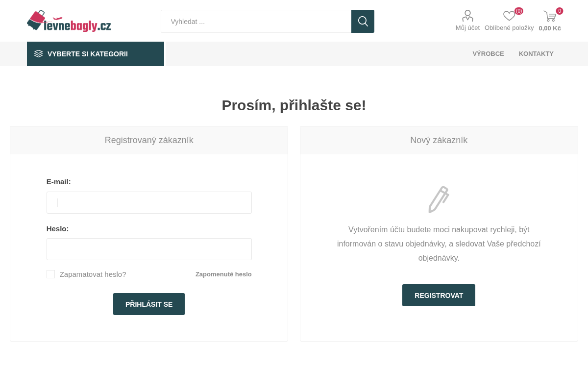Click the layers icon beside Vyberte si kategorii
This screenshot has height=392, width=588.
pyautogui.click(x=38, y=54)
